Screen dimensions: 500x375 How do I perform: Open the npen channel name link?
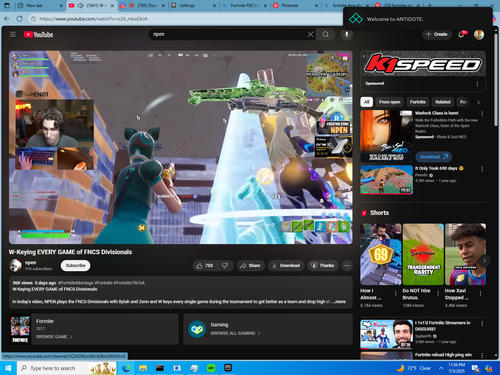[x=30, y=263]
